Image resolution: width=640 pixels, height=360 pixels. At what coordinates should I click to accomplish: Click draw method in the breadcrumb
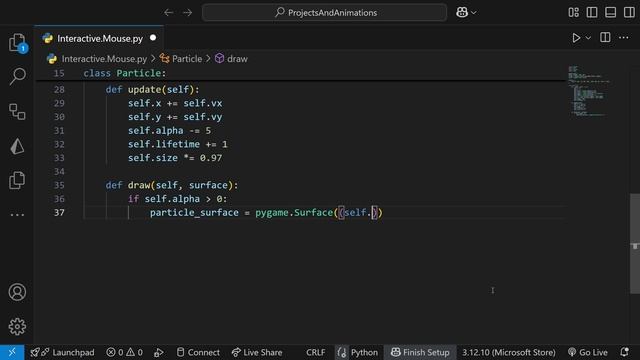[237, 59]
